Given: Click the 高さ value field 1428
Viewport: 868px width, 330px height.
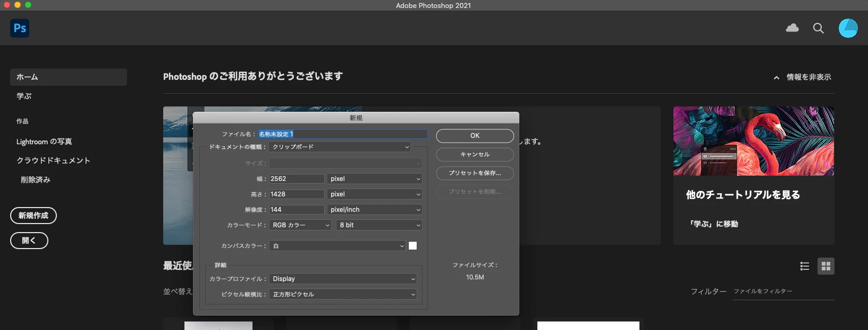Looking at the screenshot, I should (x=297, y=194).
